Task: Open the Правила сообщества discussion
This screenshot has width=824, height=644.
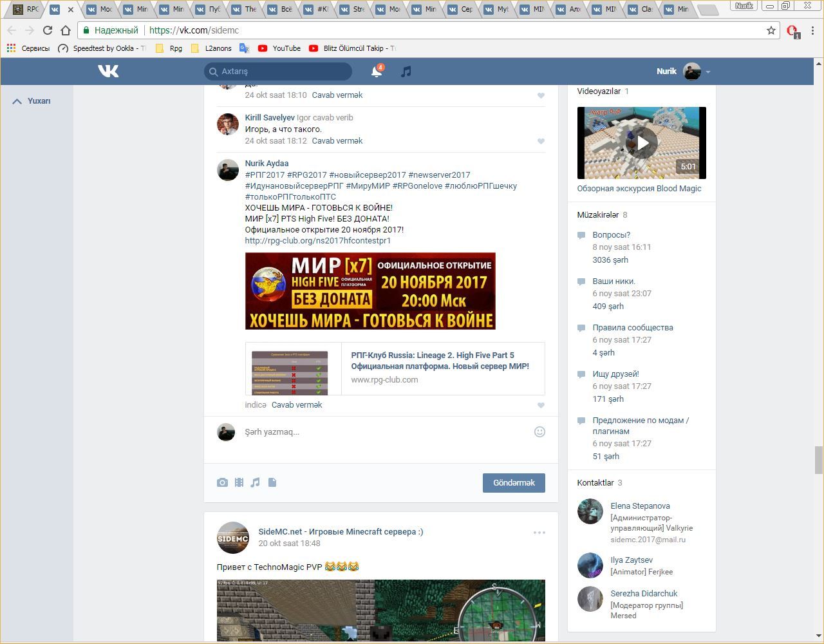Action: click(x=633, y=328)
